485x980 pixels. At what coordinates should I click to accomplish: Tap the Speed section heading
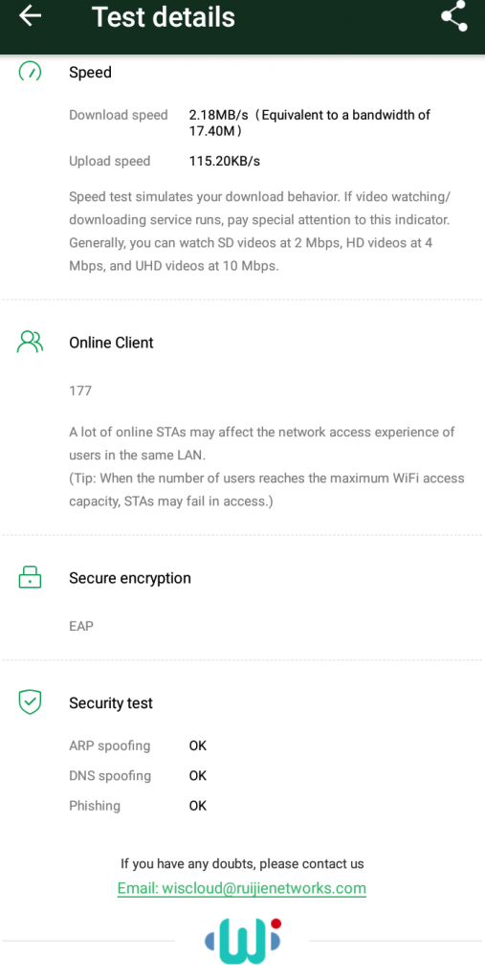[x=90, y=73]
